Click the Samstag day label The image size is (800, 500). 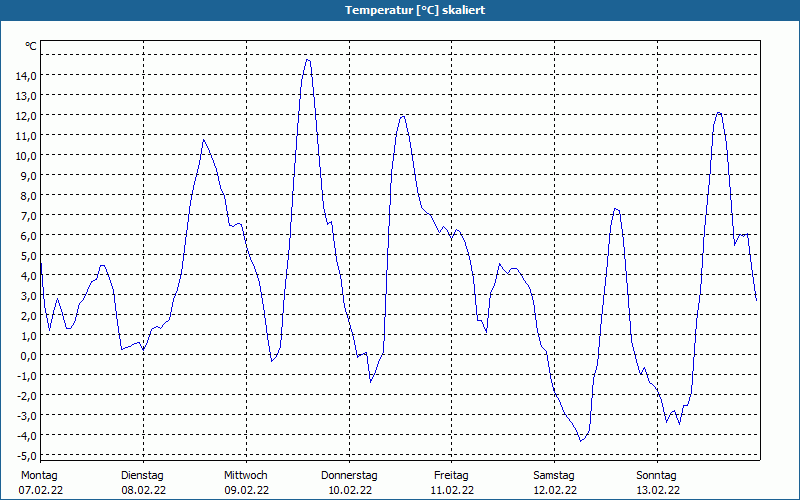click(554, 476)
